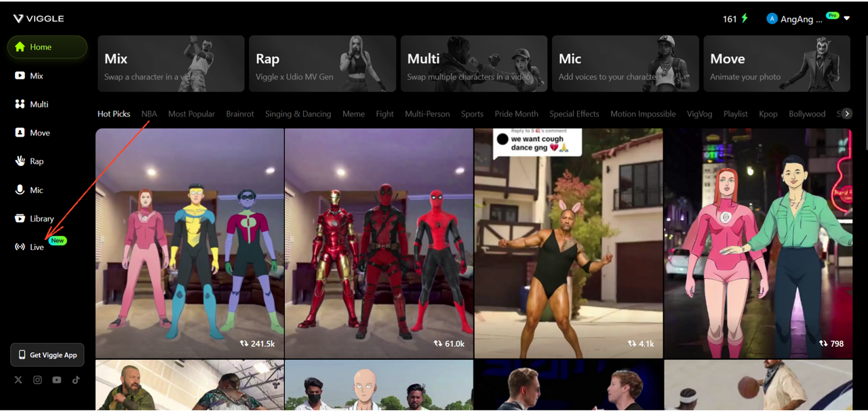Open the Rap card "Viggle x Udio MV Gen"
The height and width of the screenshot is (412, 868).
pos(322,64)
